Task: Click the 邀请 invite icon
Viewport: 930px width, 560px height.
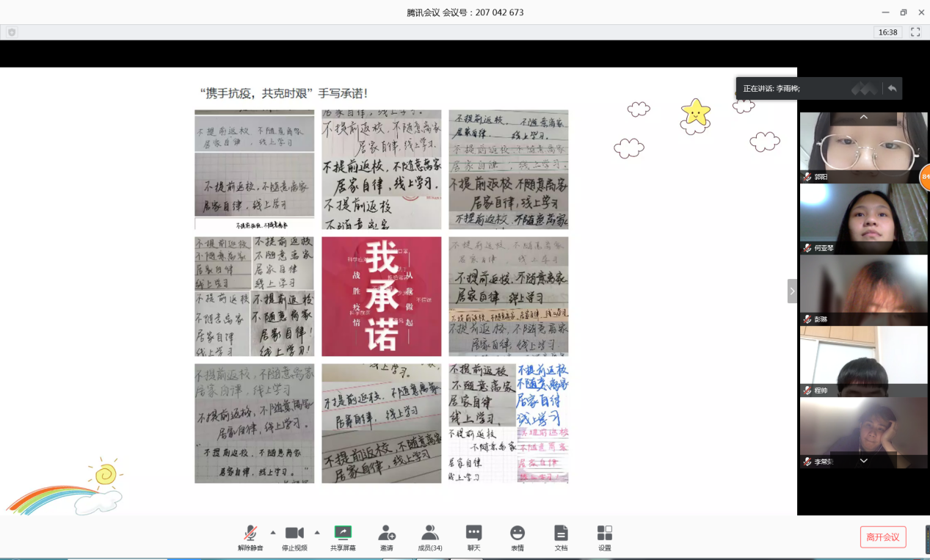Action: [x=386, y=537]
